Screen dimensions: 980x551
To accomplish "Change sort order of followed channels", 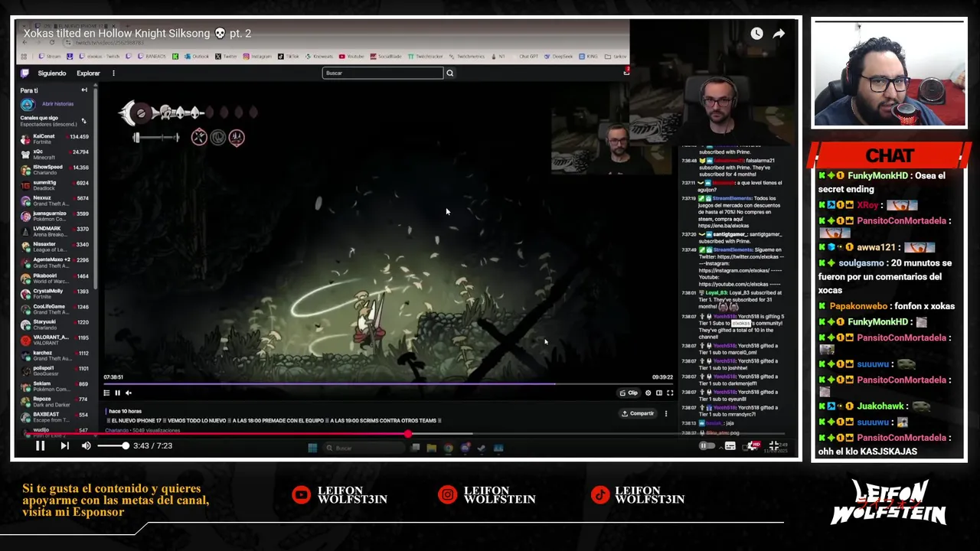I will 83,121.
